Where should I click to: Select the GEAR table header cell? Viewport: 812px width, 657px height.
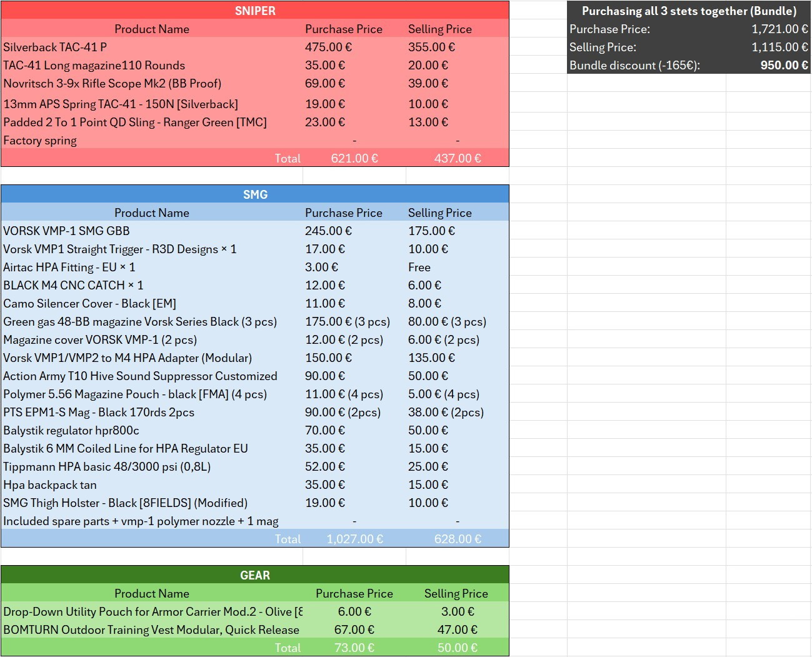click(x=255, y=575)
